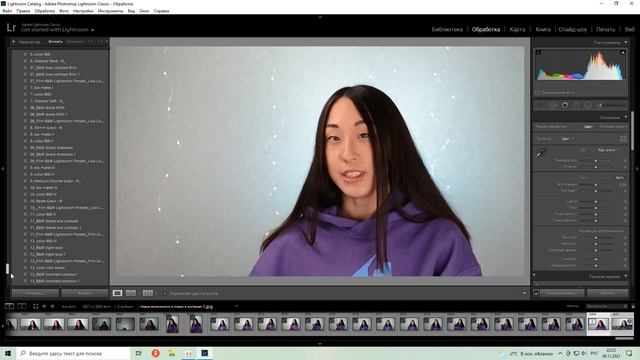640x360 pixels.
Task: Click Вставить button in left panel
Action: coord(84,293)
